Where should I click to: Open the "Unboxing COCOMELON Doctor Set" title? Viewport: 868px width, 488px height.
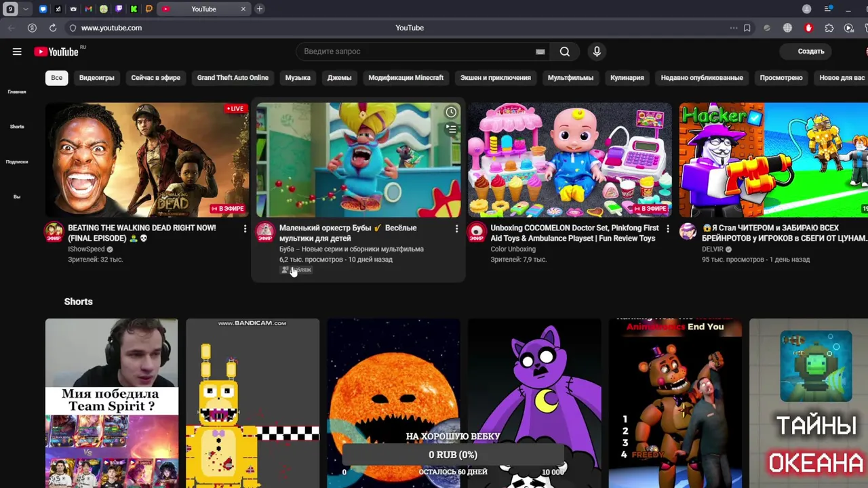coord(575,233)
